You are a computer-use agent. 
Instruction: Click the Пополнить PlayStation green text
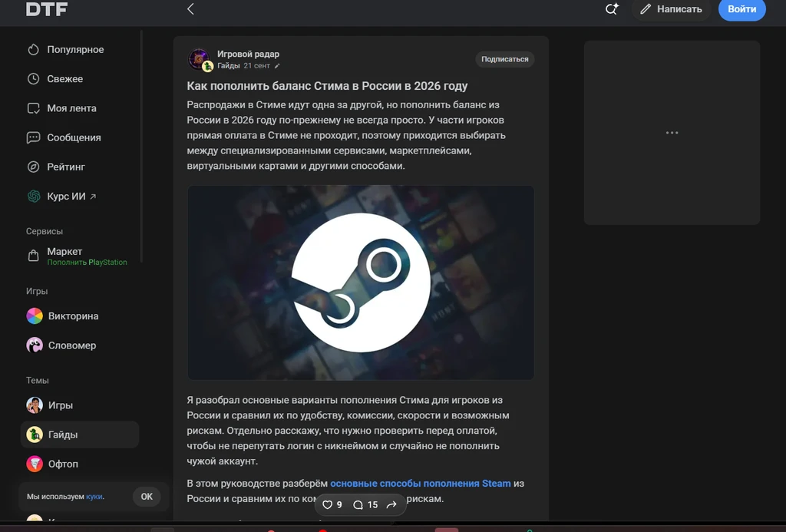click(87, 263)
